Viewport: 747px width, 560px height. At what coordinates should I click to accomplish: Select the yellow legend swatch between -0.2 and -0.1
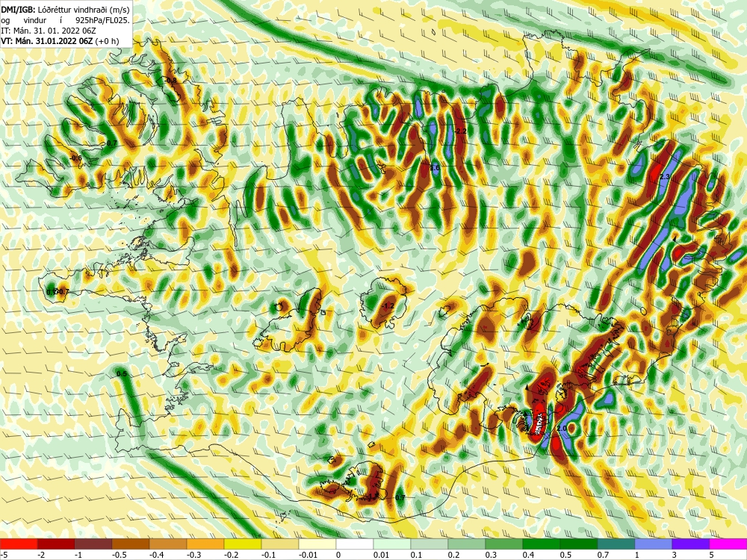pyautogui.click(x=243, y=544)
